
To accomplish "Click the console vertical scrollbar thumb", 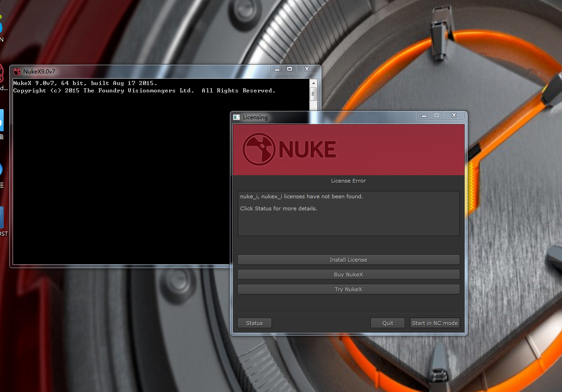I will [313, 94].
